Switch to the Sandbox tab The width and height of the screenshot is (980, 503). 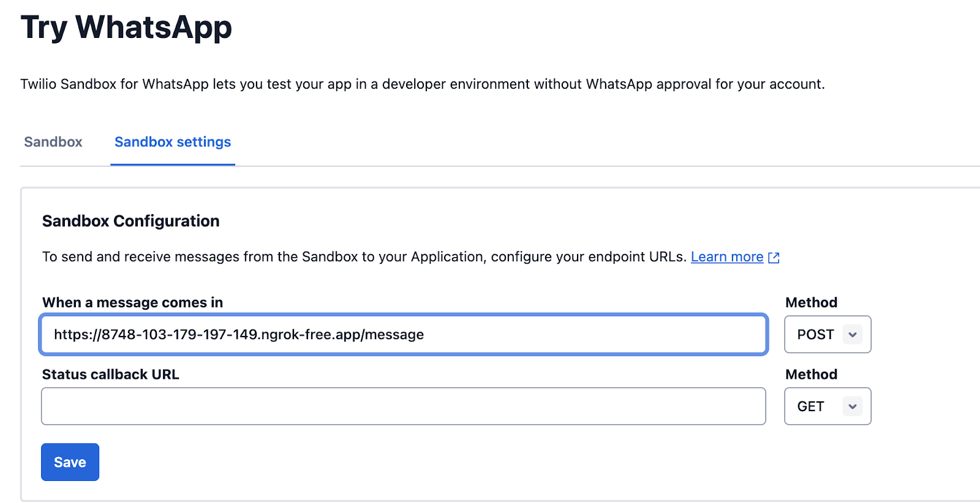53,142
